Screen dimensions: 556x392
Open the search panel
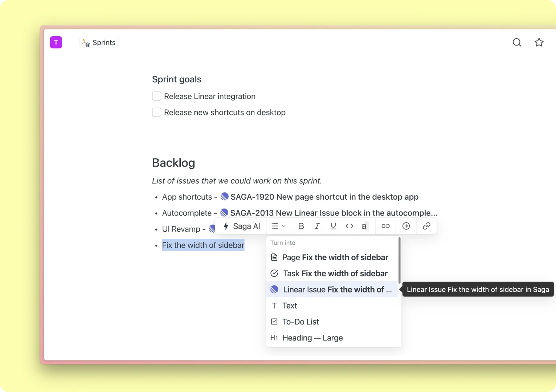pos(516,42)
